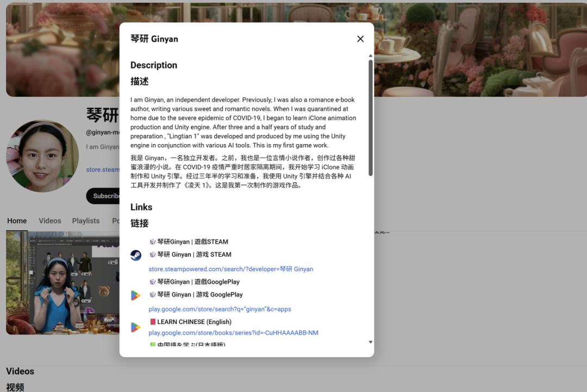This screenshot has height=392, width=587.
Task: Open the store.steampowered.com developer search link
Action: tap(230, 269)
